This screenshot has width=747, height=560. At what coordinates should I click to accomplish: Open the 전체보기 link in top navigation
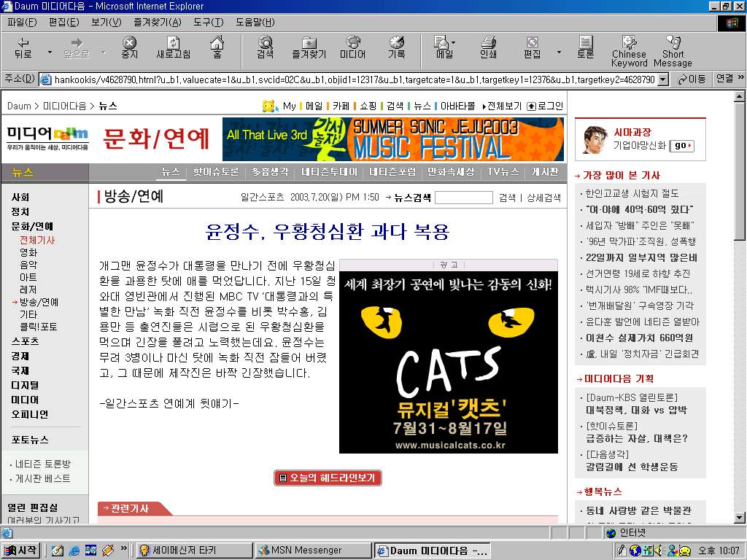pyautogui.click(x=502, y=106)
